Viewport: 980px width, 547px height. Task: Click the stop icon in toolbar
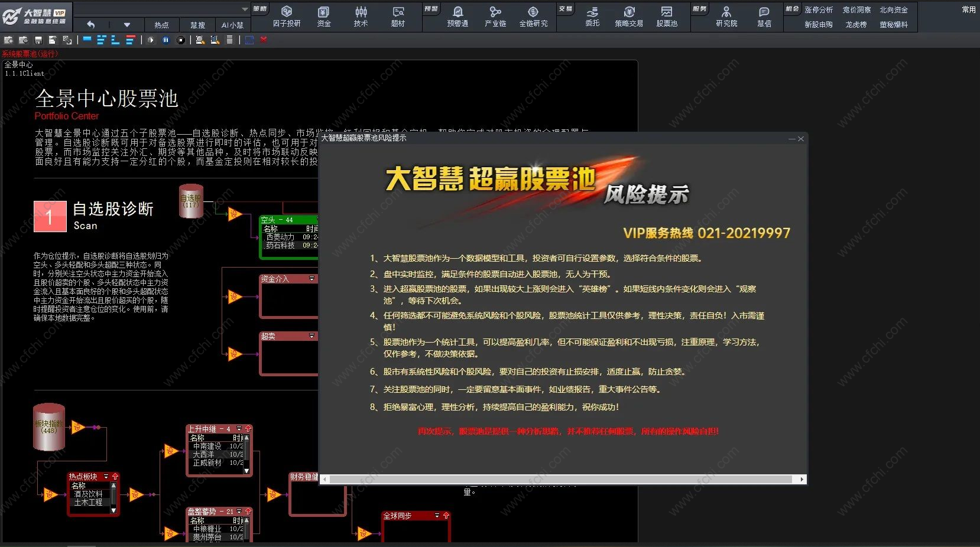coord(181,40)
